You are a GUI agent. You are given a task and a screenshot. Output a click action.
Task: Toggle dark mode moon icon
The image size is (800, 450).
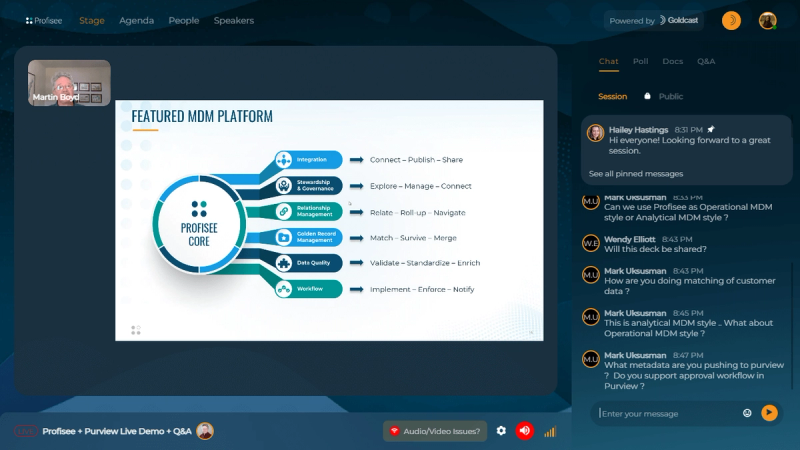point(731,20)
